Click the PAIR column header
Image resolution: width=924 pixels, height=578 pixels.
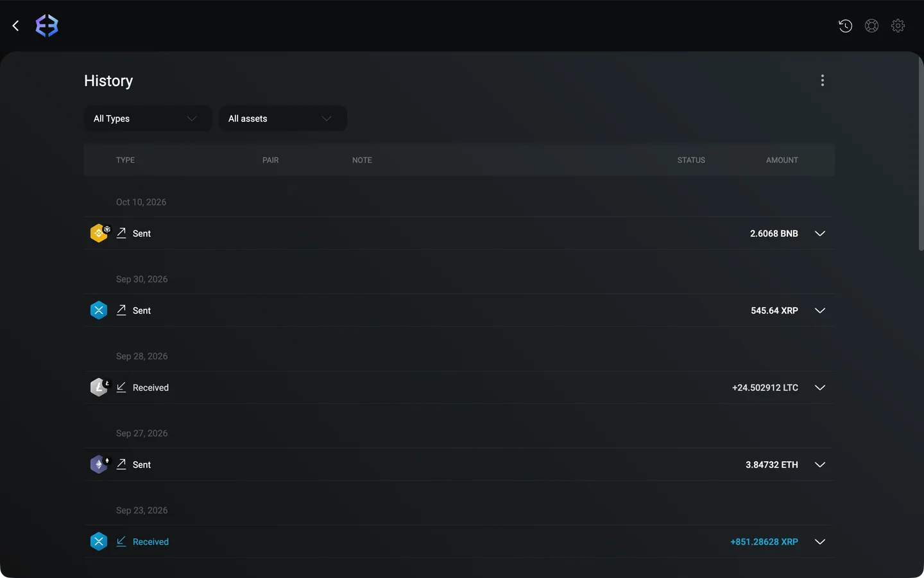click(270, 160)
